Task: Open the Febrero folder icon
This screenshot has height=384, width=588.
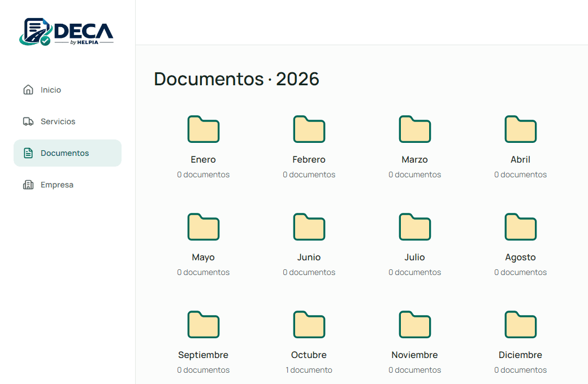Action: 309,129
